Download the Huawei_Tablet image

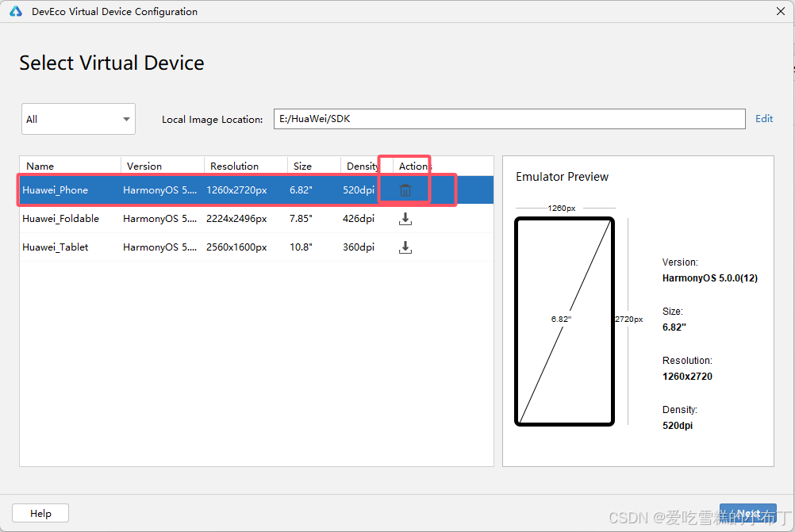click(405, 247)
